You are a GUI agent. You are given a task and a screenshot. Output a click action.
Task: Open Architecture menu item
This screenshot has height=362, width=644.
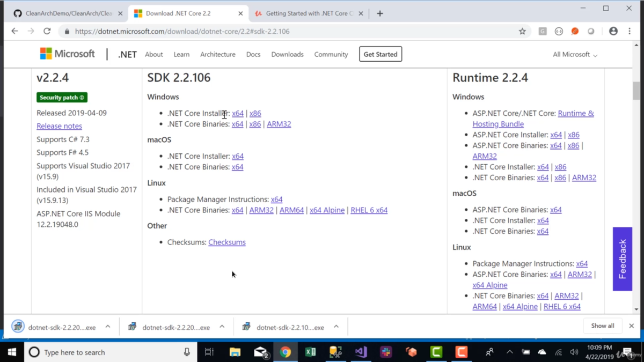pyautogui.click(x=218, y=54)
